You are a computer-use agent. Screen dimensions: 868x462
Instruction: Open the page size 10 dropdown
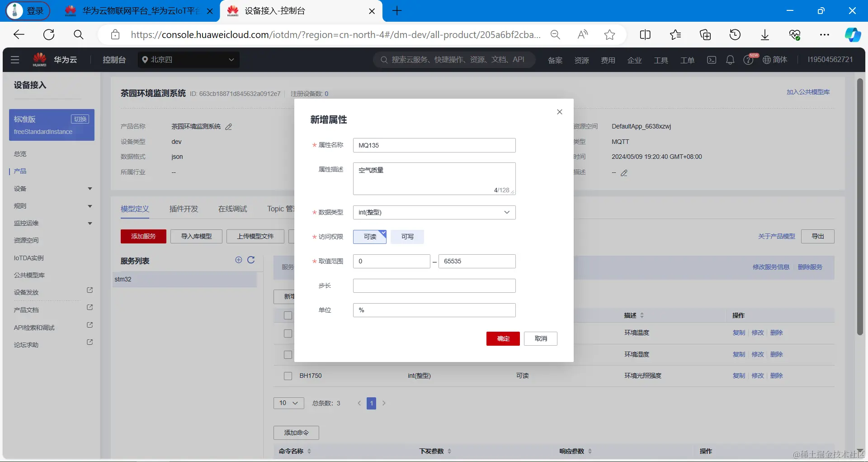pos(288,403)
